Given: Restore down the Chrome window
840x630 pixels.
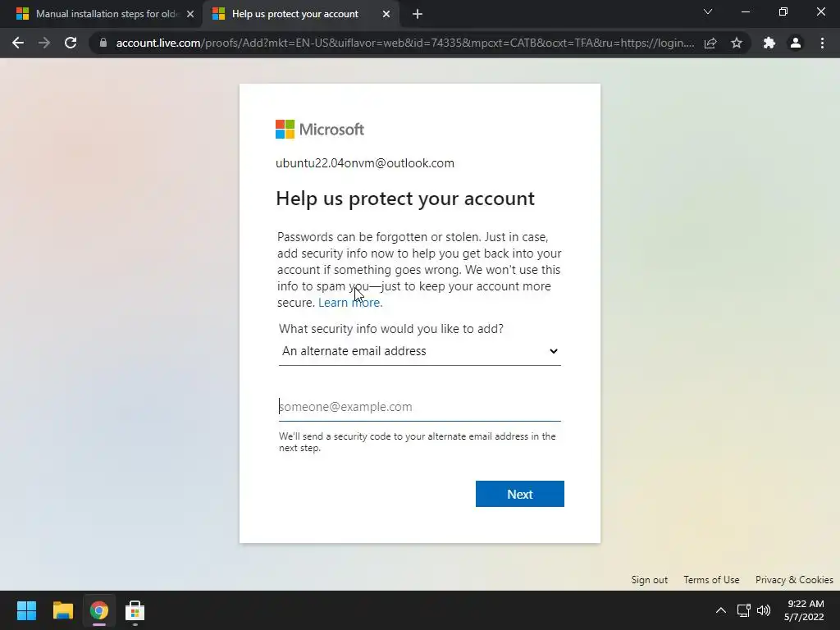Looking at the screenshot, I should [x=783, y=11].
